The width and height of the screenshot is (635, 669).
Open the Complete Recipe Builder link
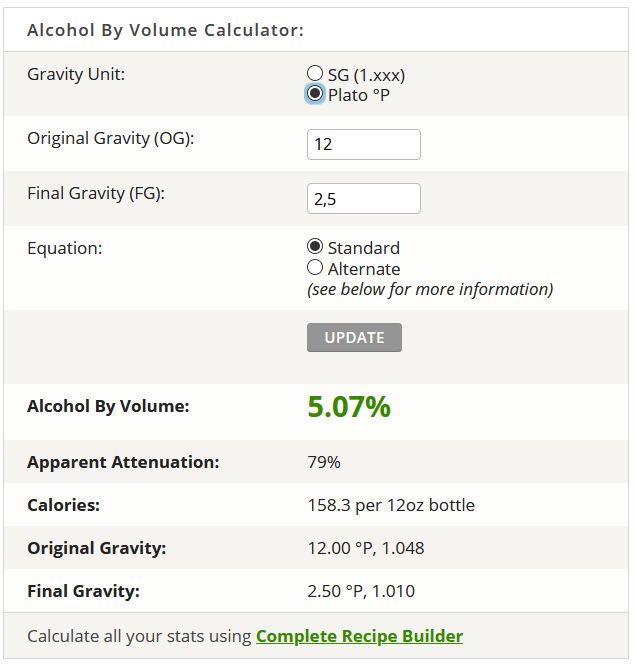[x=359, y=636]
